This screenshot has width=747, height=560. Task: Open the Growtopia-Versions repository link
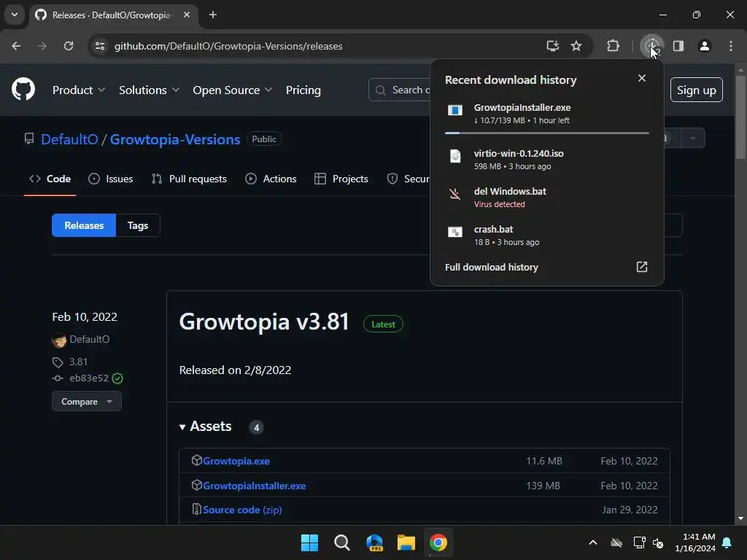tap(175, 139)
